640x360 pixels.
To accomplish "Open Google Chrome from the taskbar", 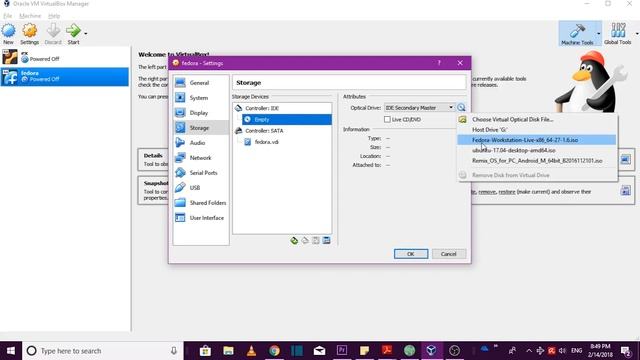I will coord(274,351).
